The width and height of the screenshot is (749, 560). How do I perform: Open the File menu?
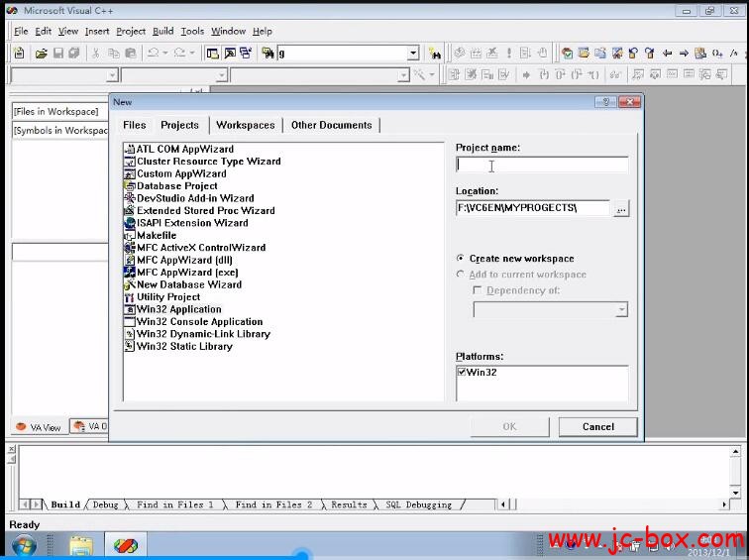pyautogui.click(x=21, y=31)
